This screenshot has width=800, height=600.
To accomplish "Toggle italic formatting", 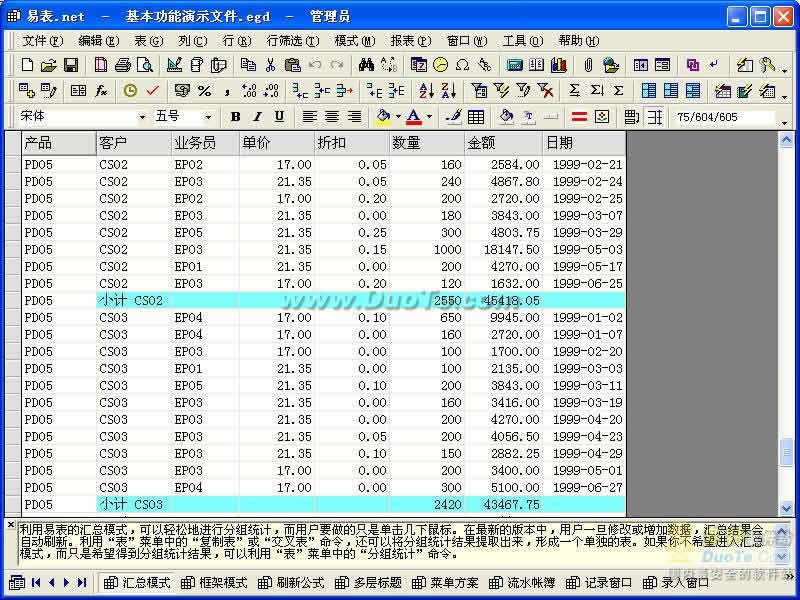I will [x=258, y=117].
